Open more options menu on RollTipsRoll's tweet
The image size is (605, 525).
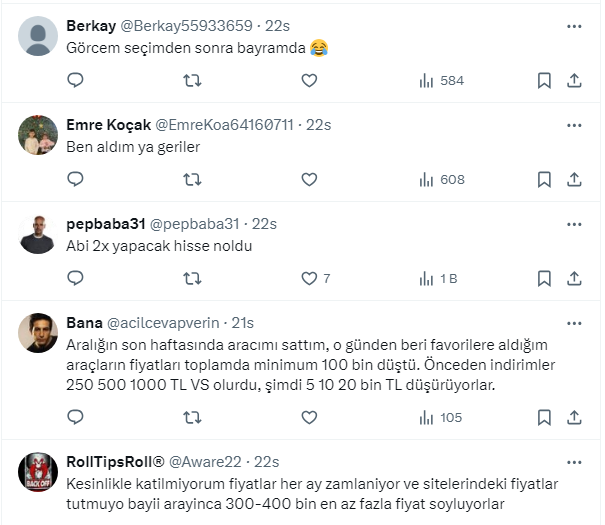pyautogui.click(x=574, y=462)
